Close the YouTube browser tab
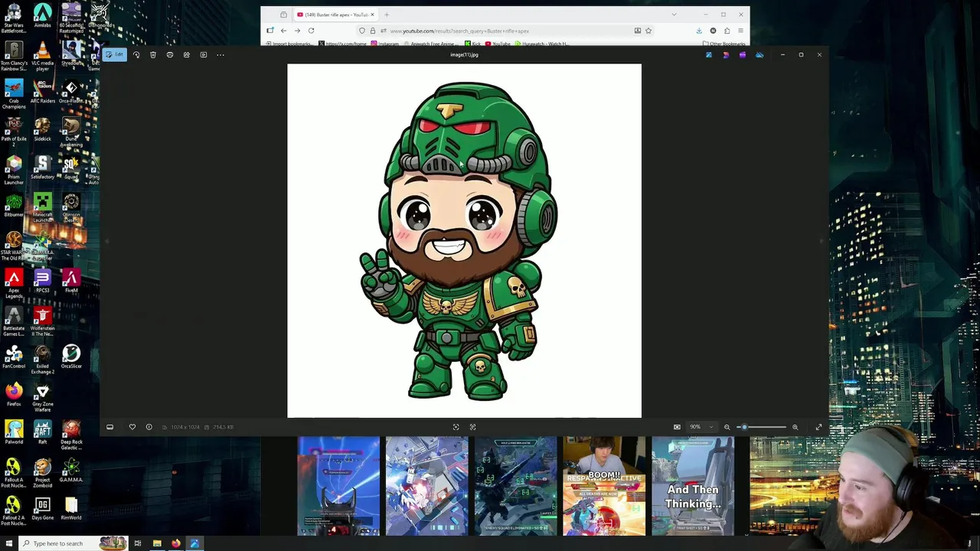 point(372,15)
